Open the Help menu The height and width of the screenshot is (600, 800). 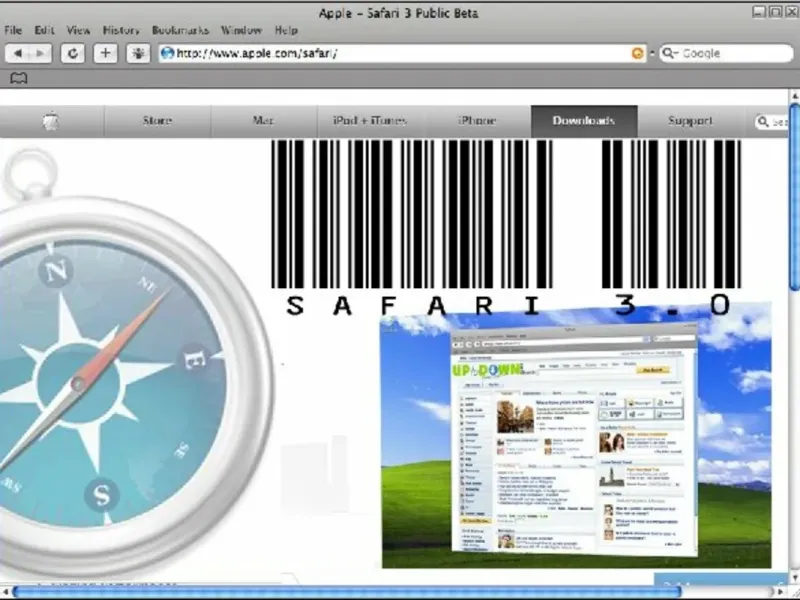click(x=286, y=30)
